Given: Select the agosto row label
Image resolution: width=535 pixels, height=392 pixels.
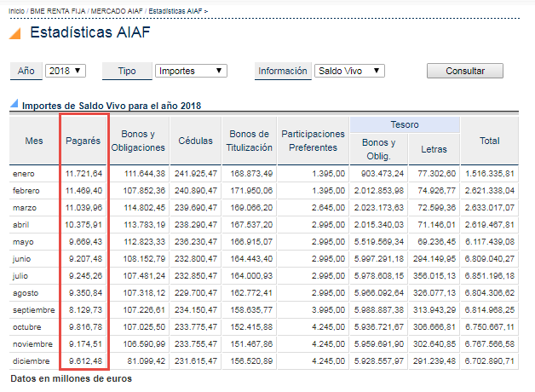Looking at the screenshot, I should [x=26, y=293].
